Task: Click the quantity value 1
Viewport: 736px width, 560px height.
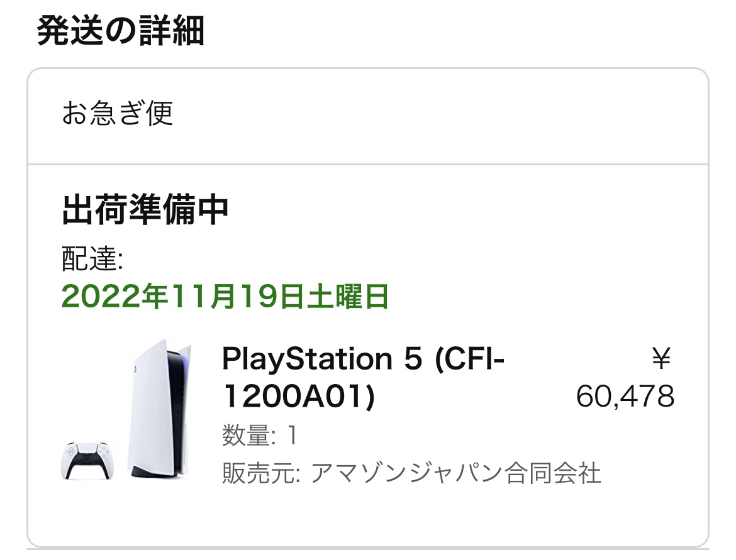Action: tap(291, 436)
